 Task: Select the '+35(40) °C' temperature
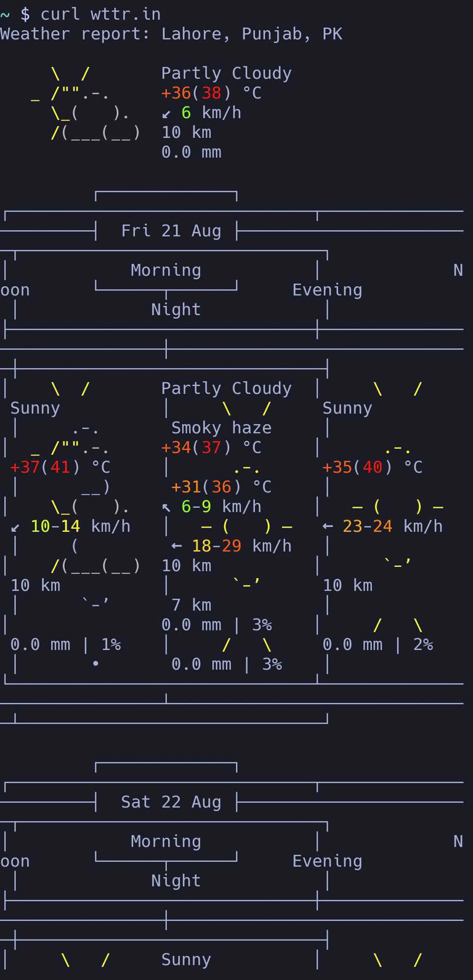(373, 467)
